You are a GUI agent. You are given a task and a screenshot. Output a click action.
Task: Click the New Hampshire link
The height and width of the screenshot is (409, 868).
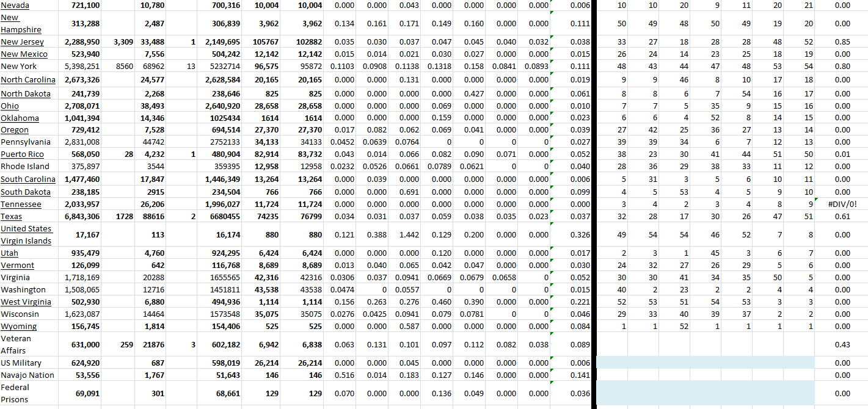pos(21,24)
